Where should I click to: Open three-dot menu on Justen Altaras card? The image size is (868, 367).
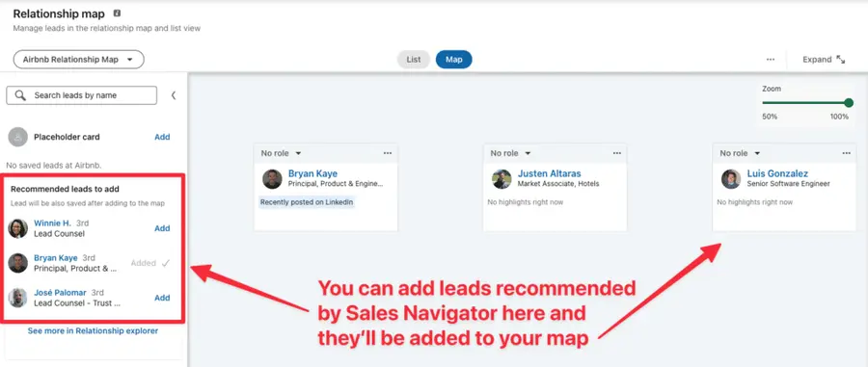[616, 153]
